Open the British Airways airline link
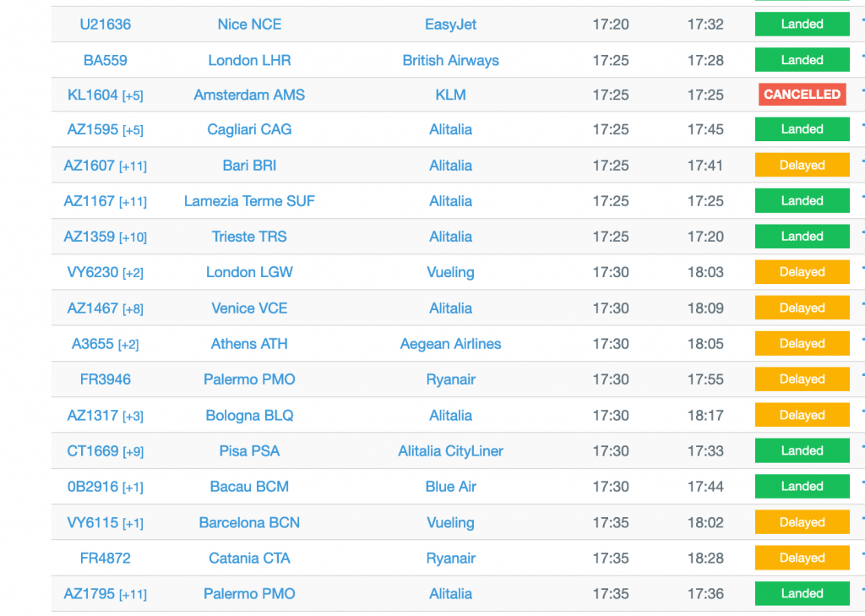Image resolution: width=865 pixels, height=616 pixels. 451,60
